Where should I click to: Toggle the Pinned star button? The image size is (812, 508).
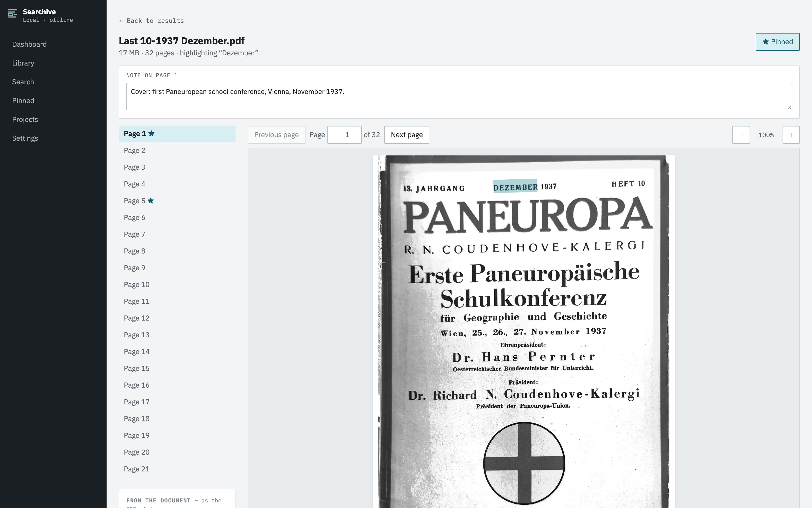(x=777, y=42)
